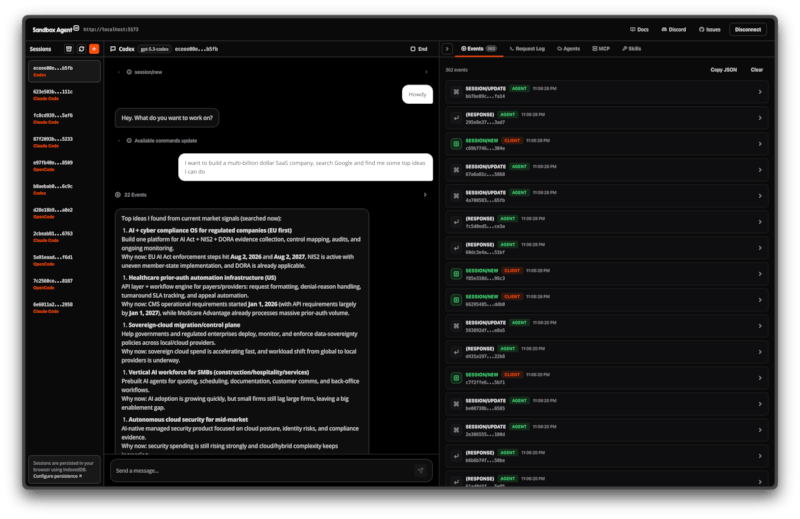The image size is (800, 519).
Task: Collapse the right panel with the chevron button
Action: pos(447,48)
